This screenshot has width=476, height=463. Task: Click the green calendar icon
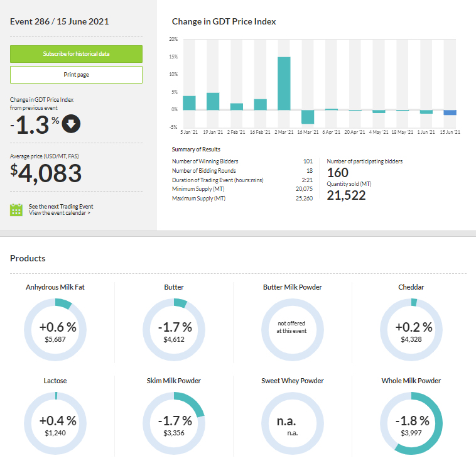pyautogui.click(x=17, y=210)
